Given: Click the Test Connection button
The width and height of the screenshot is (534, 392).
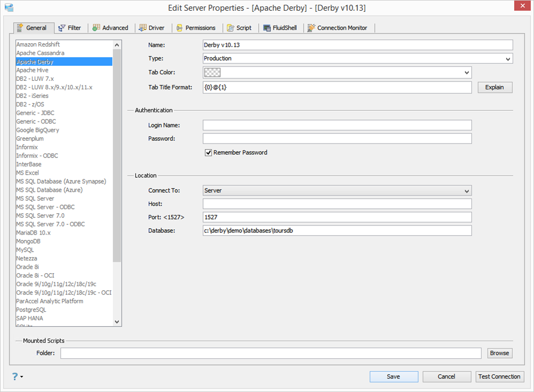Looking at the screenshot, I should tap(499, 376).
